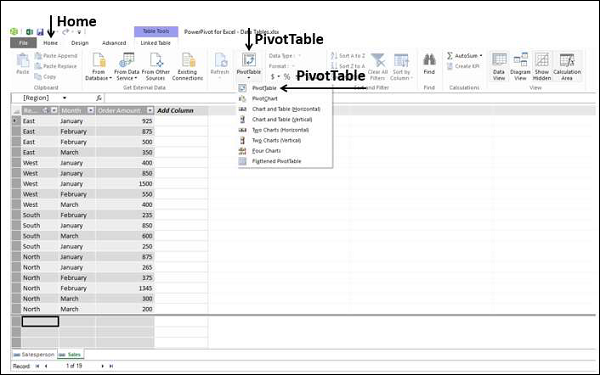Go to next record navigation arrow
This screenshot has width=600, height=375.
103,366
